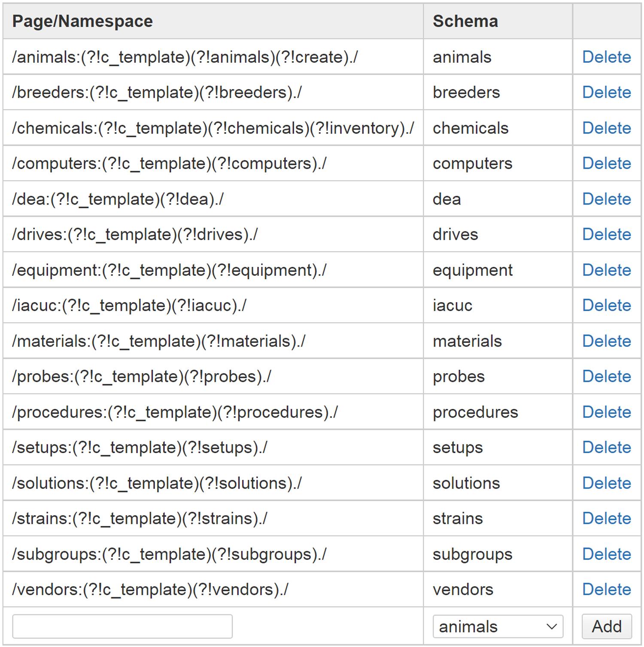The image size is (644, 647).
Task: Delete the solutions schema assignment
Action: pyautogui.click(x=606, y=483)
